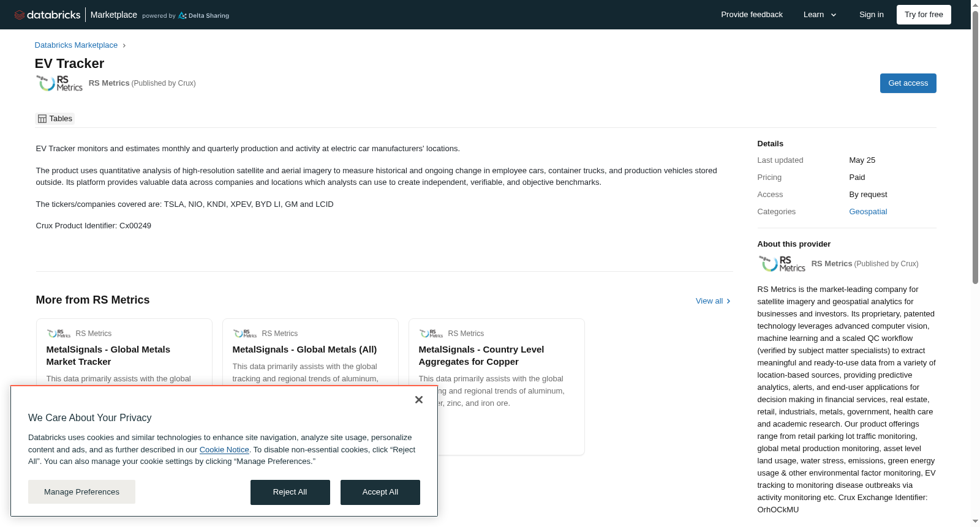Close the cookie privacy banner
980x527 pixels.
(419, 400)
